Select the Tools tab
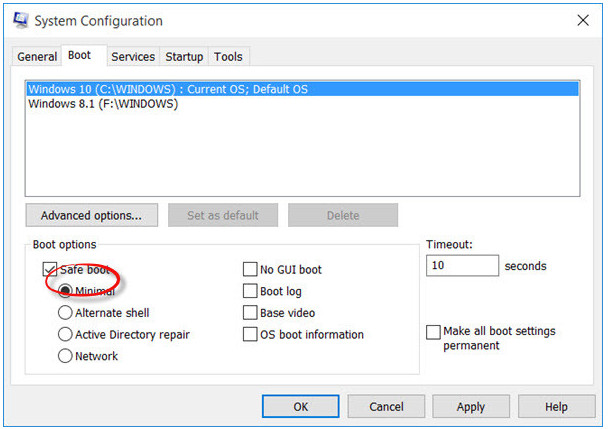 pyautogui.click(x=228, y=57)
